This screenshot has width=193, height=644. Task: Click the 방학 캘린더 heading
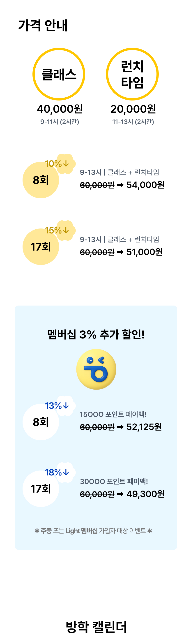tap(96, 627)
